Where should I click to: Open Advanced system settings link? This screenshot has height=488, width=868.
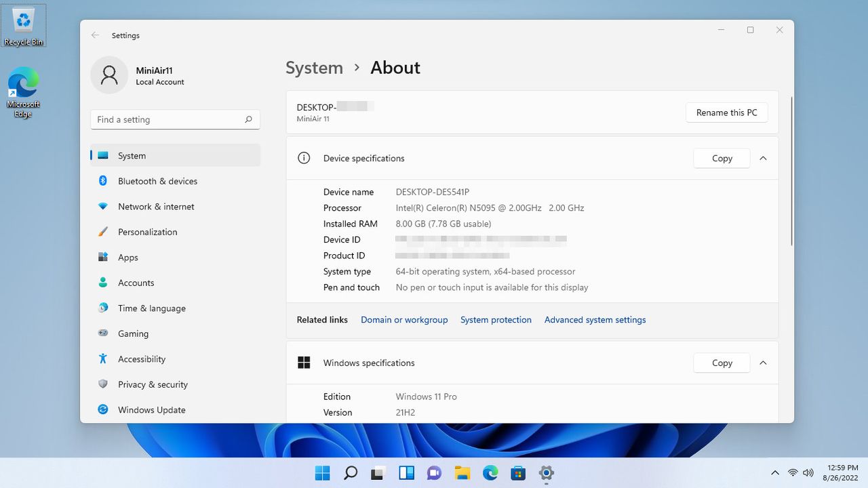595,320
